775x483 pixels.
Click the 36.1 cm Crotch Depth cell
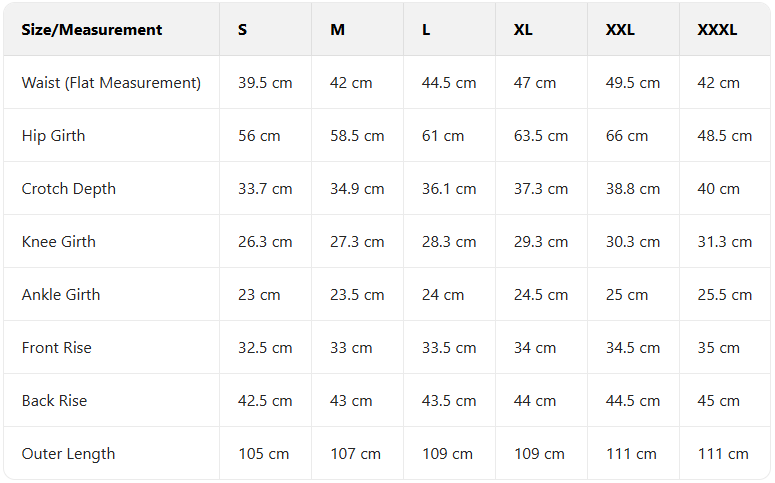[x=449, y=189]
